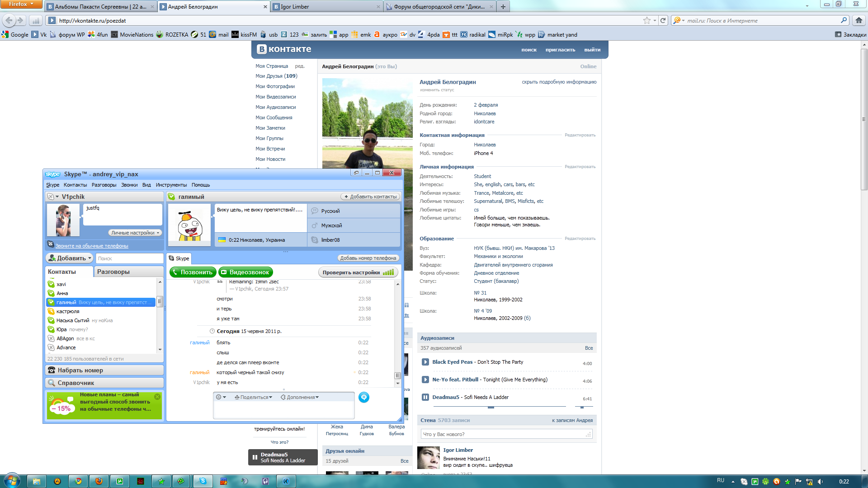The height and width of the screenshot is (488, 868).
Task: Select contact кастрюля in Skype list
Action: pos(101,311)
